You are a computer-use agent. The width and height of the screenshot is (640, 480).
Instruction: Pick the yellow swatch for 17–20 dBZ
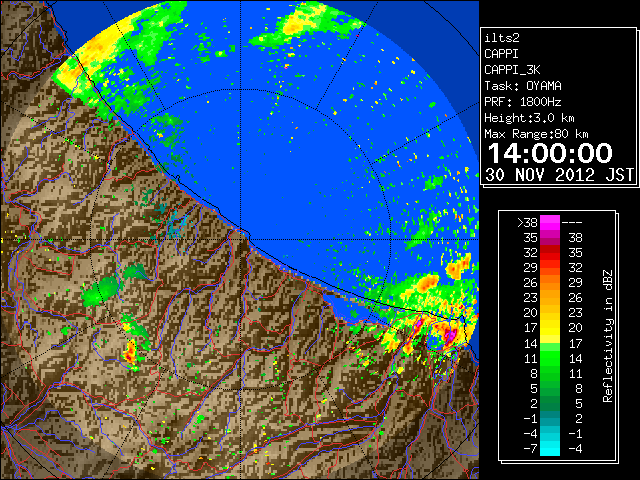[550, 328]
